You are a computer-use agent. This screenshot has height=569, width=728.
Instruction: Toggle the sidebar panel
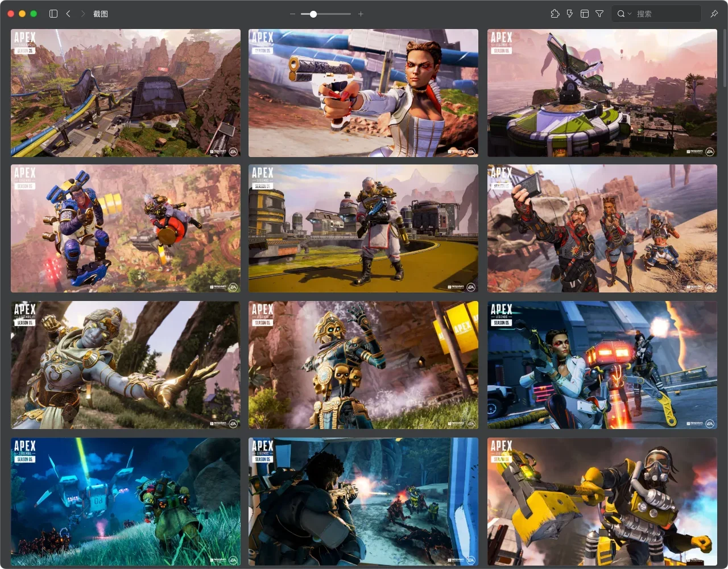(53, 14)
